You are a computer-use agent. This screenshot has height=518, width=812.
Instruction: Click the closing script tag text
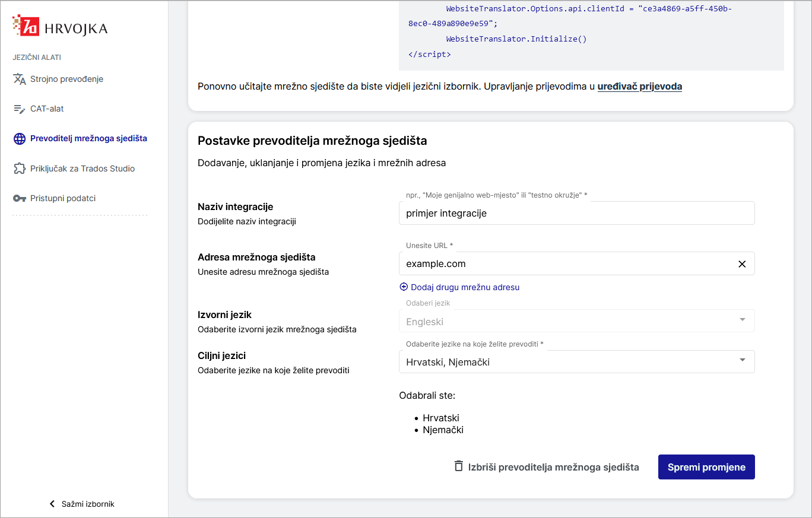430,54
